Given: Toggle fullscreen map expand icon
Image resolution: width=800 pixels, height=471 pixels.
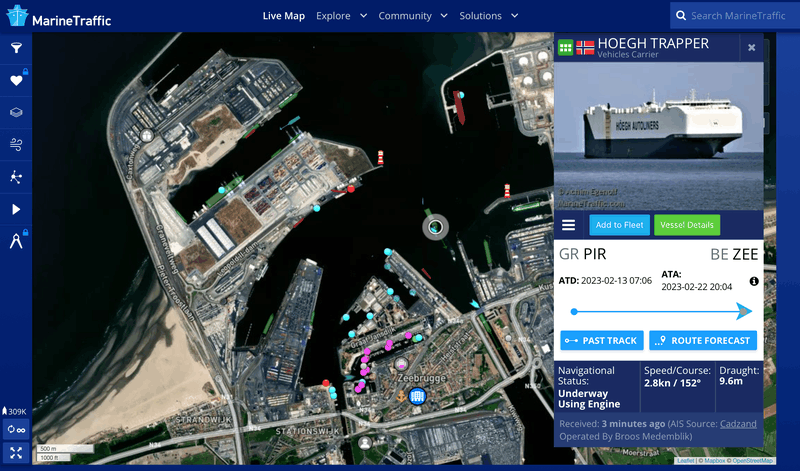Looking at the screenshot, I should [x=16, y=453].
